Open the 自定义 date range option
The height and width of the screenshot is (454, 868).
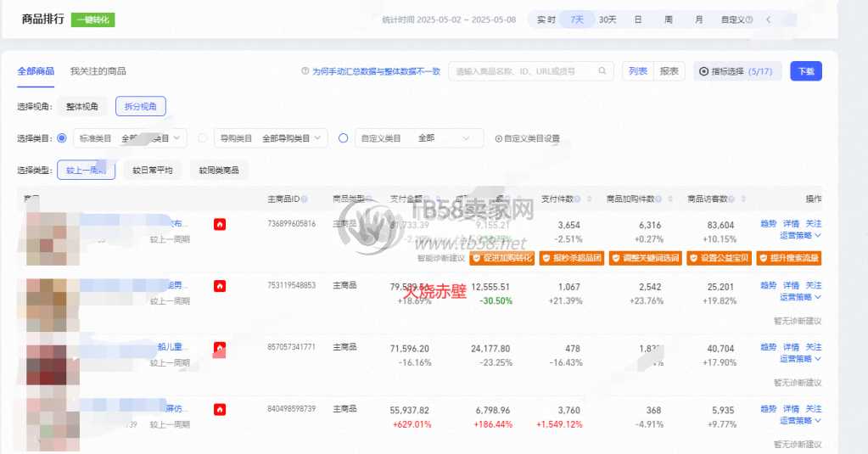point(736,20)
